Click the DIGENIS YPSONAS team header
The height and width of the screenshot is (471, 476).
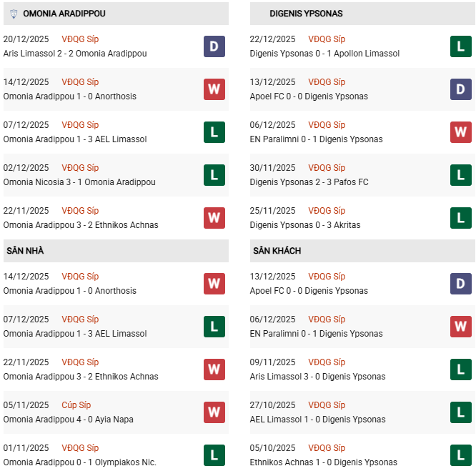pyautogui.click(x=306, y=14)
